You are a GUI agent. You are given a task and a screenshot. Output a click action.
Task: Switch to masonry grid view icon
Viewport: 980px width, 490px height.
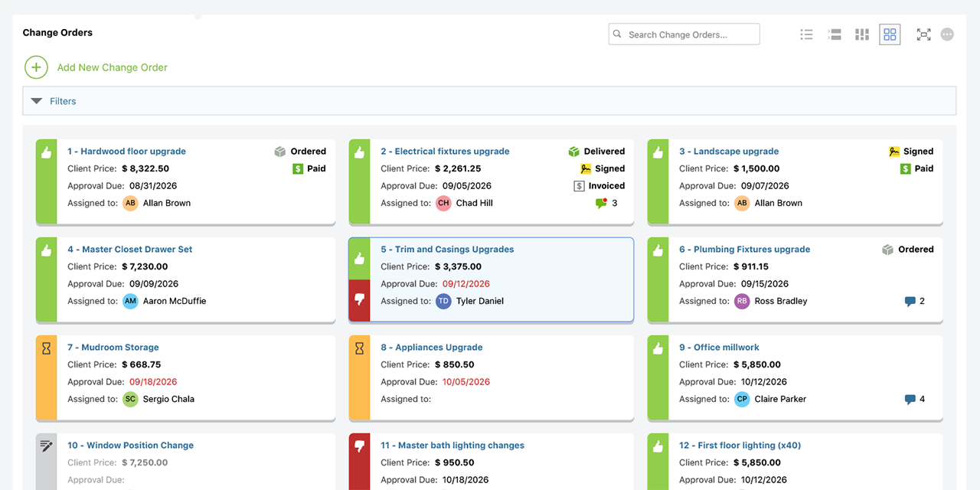pyautogui.click(x=862, y=34)
